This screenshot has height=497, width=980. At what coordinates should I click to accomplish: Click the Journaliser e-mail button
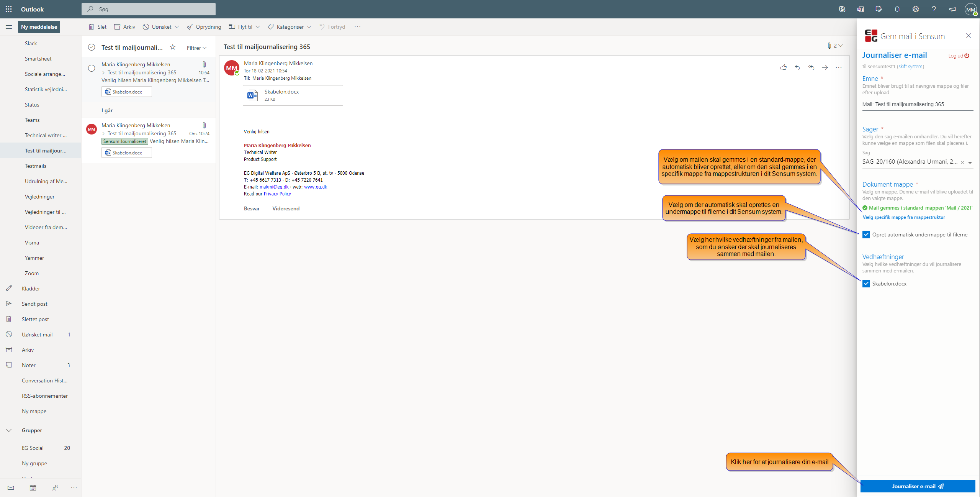click(x=918, y=486)
